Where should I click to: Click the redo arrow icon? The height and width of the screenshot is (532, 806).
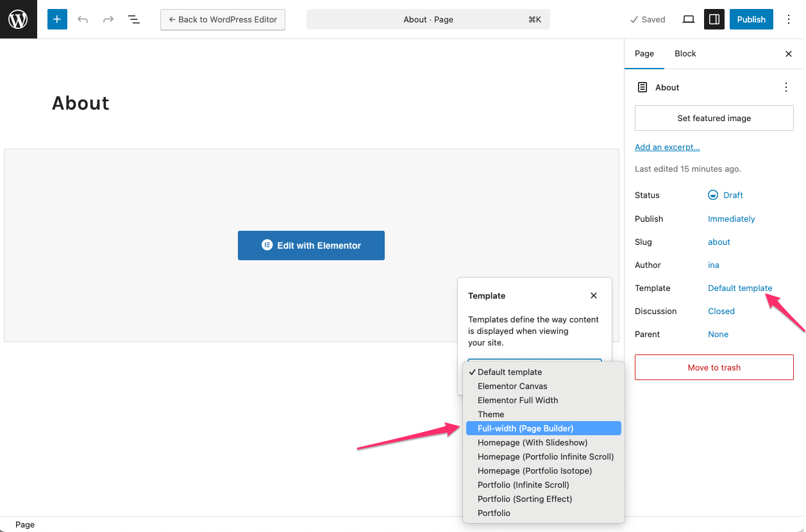tap(108, 19)
